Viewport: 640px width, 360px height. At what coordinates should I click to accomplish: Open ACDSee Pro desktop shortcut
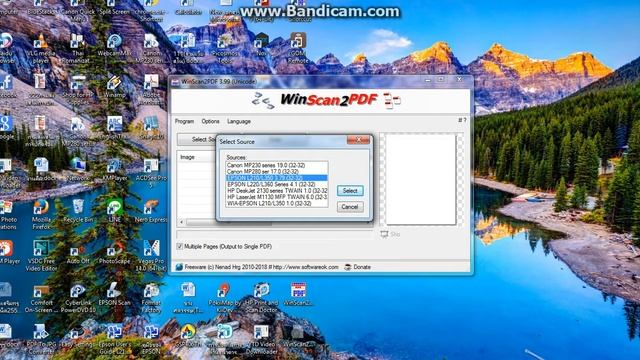pyautogui.click(x=151, y=173)
